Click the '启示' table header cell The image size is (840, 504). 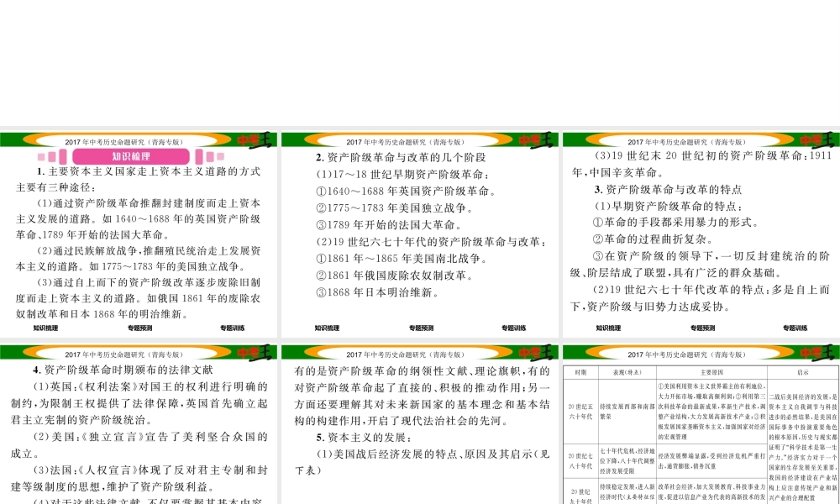(x=803, y=372)
